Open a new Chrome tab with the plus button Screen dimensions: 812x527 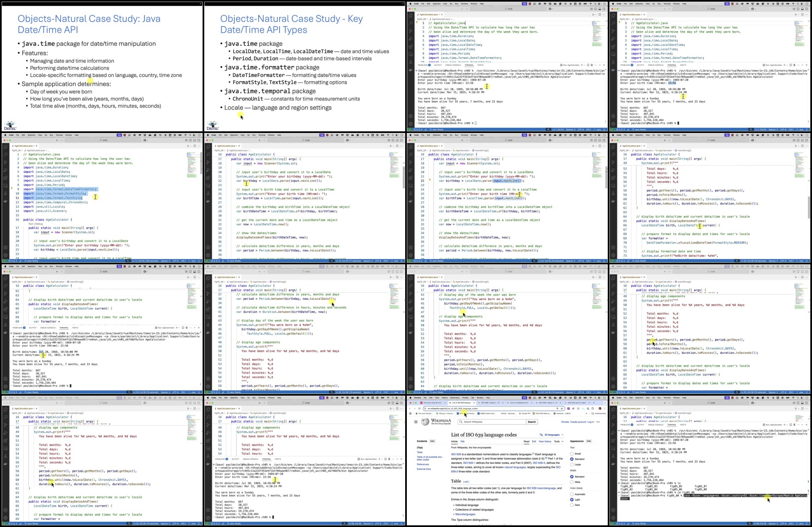point(594,403)
